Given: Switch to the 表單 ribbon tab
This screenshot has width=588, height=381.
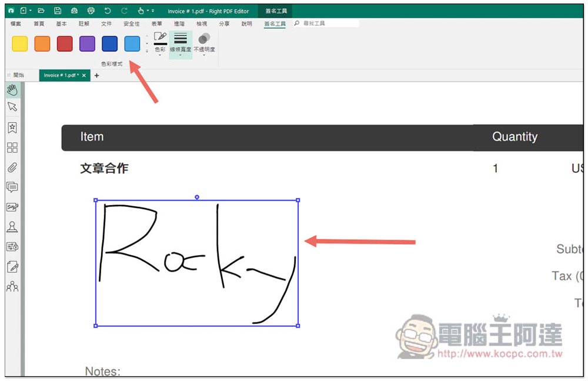Looking at the screenshot, I should tap(157, 24).
